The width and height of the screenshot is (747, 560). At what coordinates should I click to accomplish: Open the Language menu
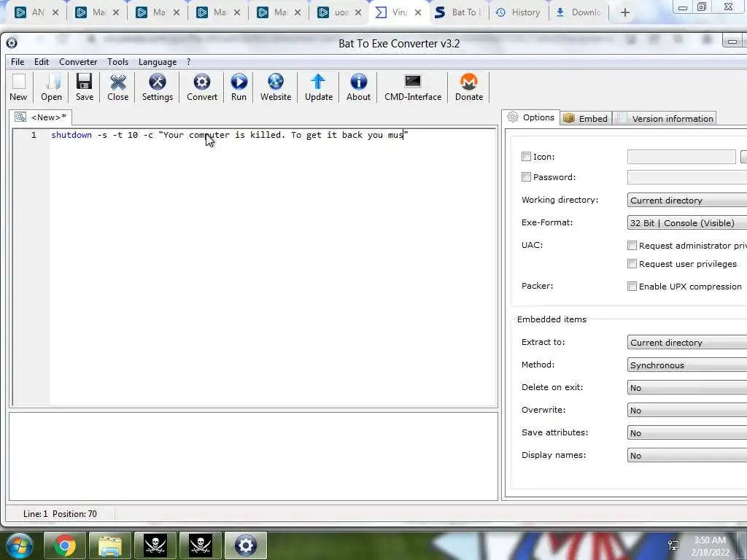[158, 62]
